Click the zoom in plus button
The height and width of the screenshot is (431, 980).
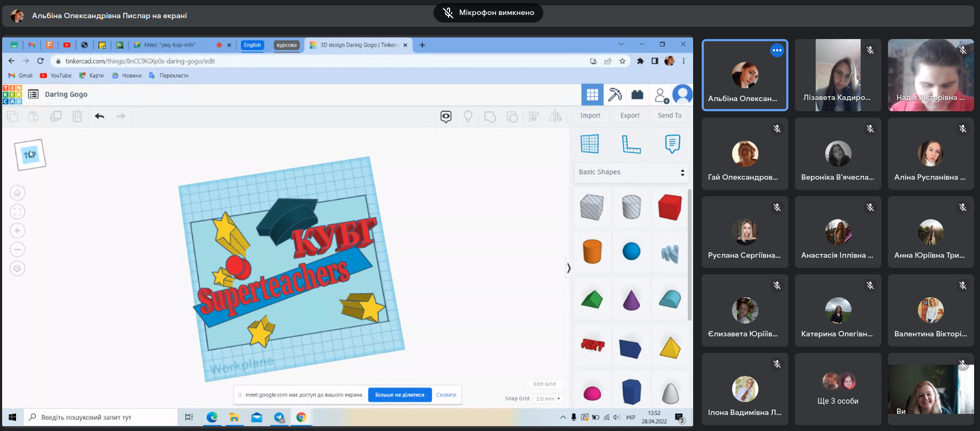click(x=18, y=230)
